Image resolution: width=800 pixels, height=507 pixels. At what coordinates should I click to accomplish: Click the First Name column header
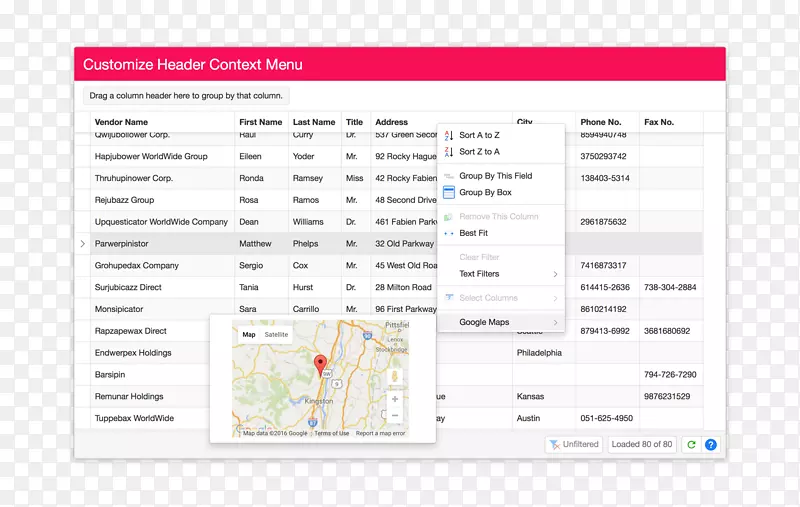(x=262, y=122)
